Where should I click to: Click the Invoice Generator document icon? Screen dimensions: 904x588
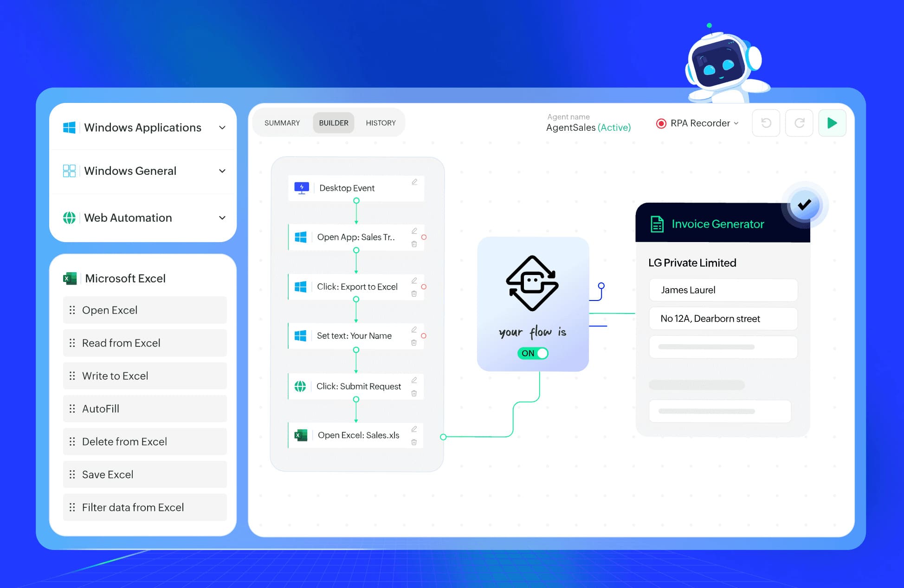click(657, 224)
